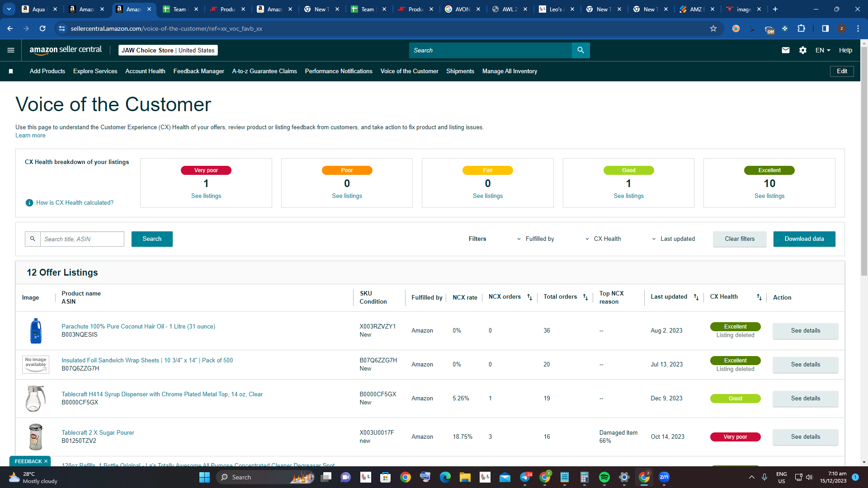Open the JAW Choice Store account switcher
Image resolution: width=868 pixels, height=488 pixels.
pyautogui.click(x=168, y=50)
